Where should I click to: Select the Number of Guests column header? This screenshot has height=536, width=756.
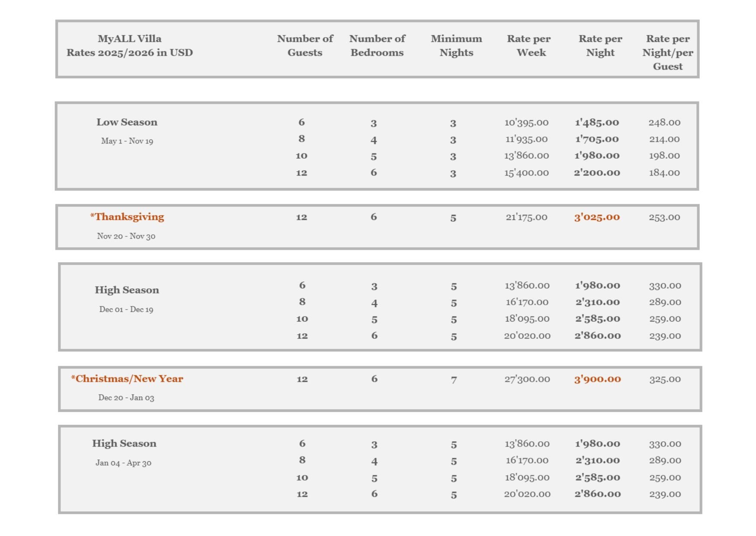(x=305, y=45)
